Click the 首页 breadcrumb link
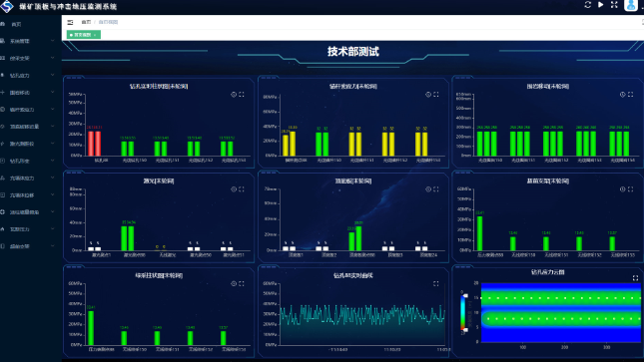 [x=86, y=22]
